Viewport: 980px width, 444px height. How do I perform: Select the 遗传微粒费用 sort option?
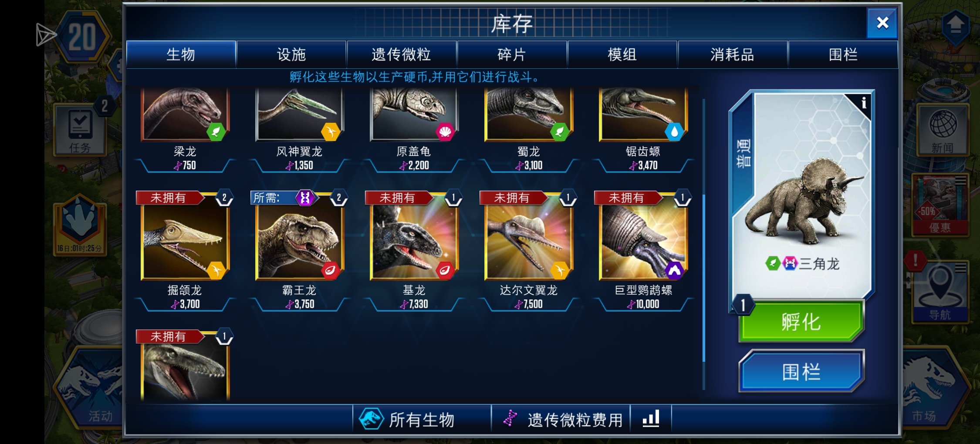pos(561,419)
